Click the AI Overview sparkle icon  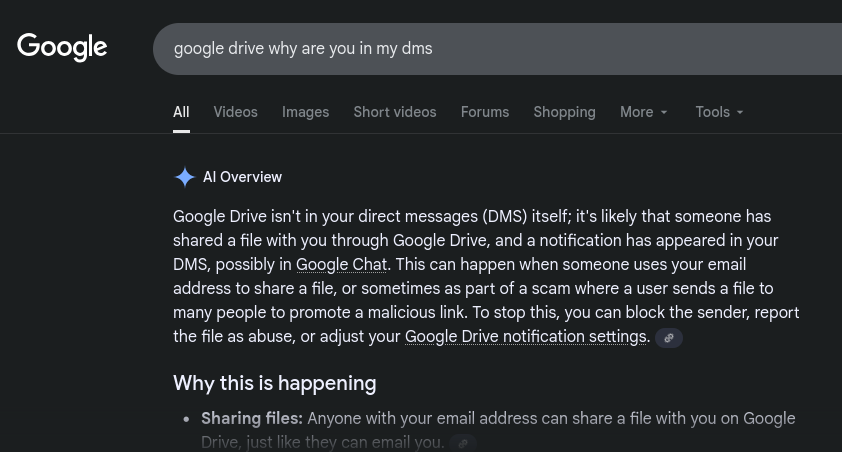click(184, 177)
